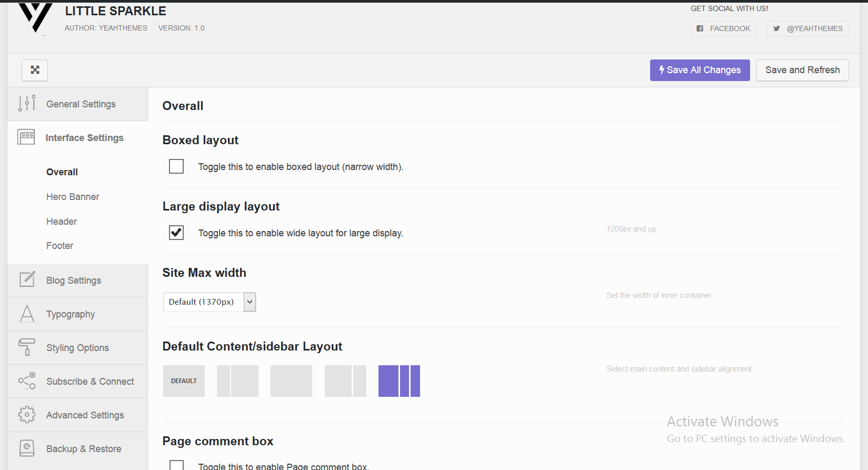This screenshot has height=470, width=868.
Task: Enable the Boxed layout checkbox
Action: (x=176, y=166)
